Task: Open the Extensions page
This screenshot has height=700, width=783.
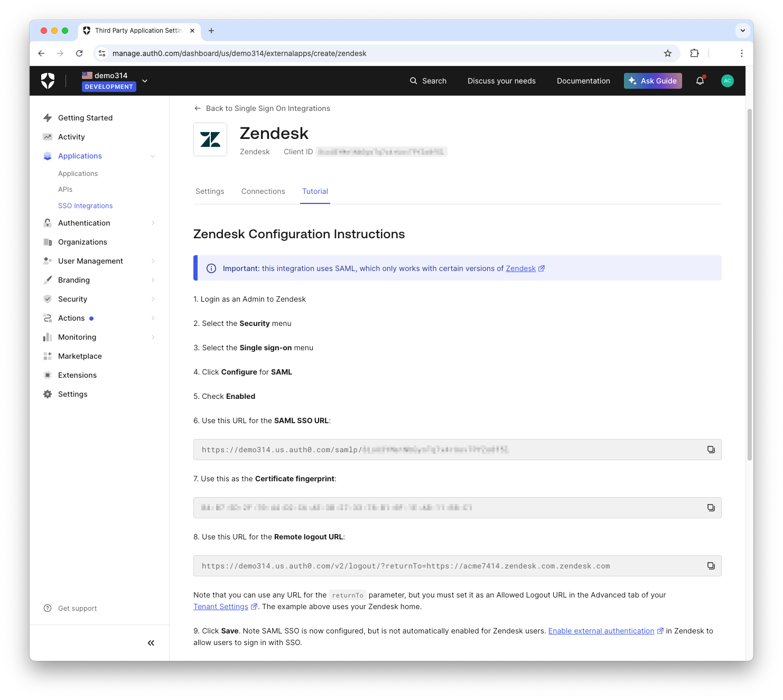Action: pos(77,375)
